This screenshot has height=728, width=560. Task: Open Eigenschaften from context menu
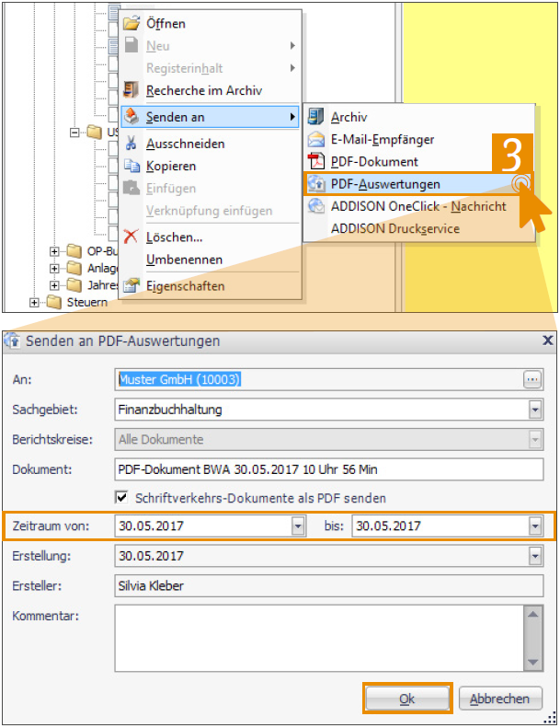coord(211,286)
